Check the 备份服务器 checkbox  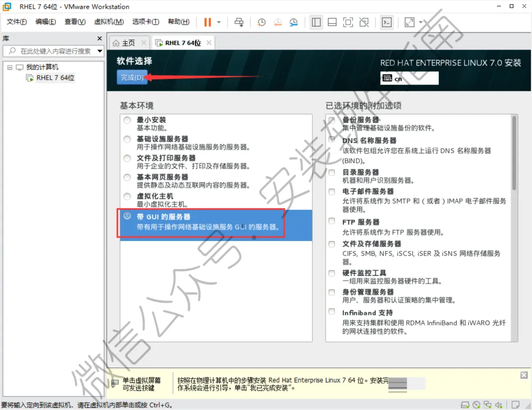332,120
